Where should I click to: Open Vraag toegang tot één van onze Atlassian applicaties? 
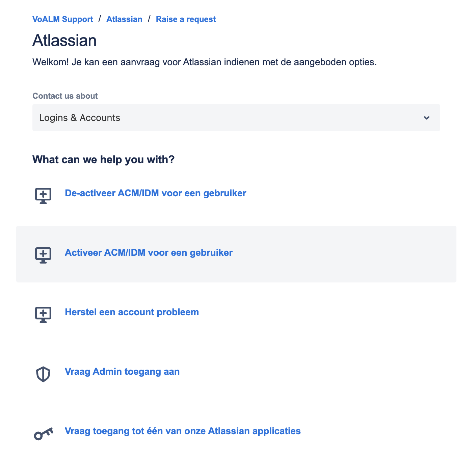tap(183, 431)
